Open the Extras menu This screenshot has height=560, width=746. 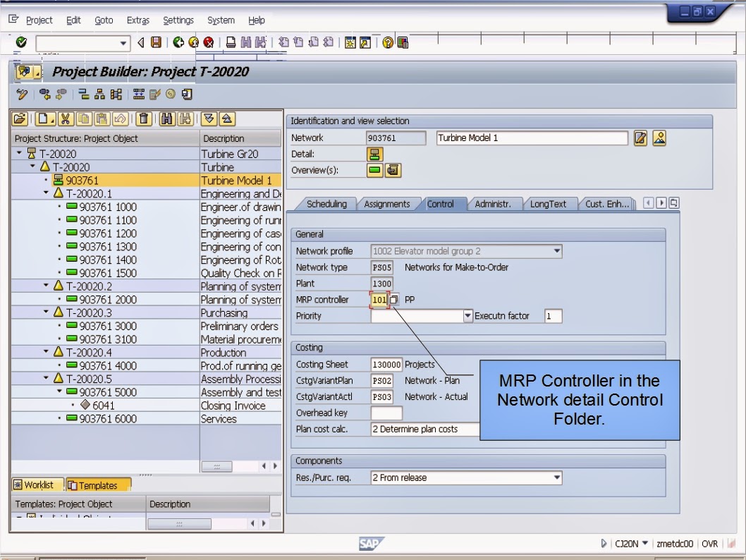(137, 20)
